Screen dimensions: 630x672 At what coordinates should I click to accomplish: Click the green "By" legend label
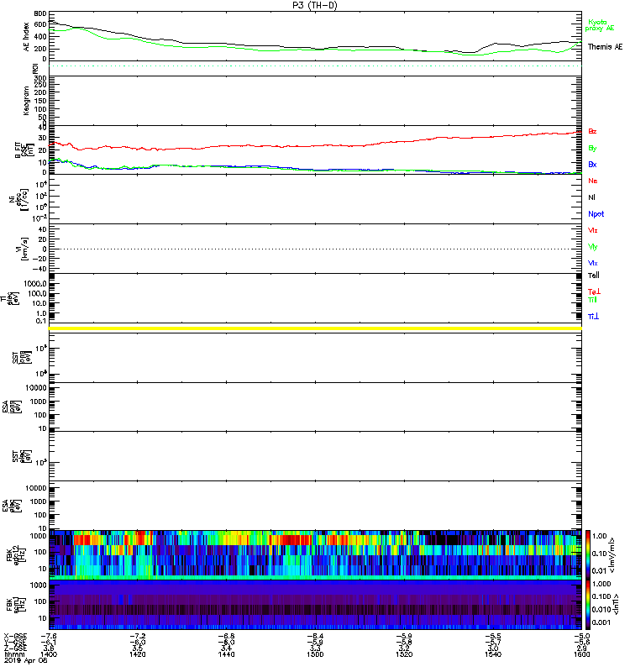pyautogui.click(x=592, y=149)
